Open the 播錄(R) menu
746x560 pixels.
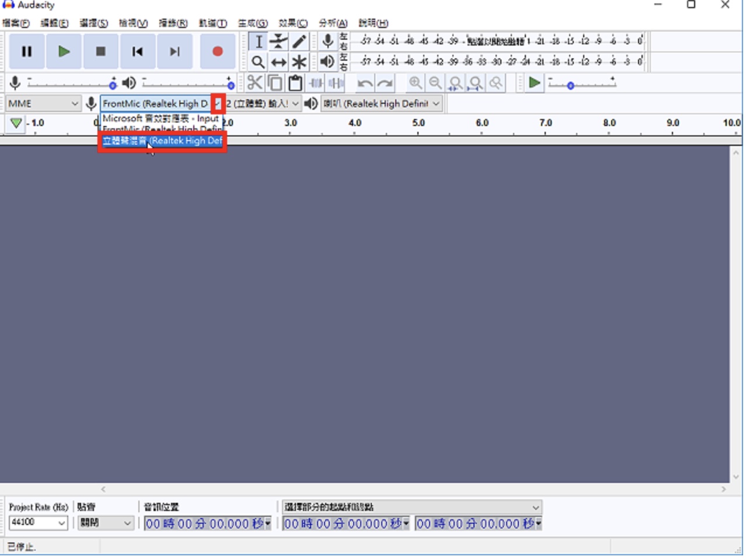[173, 23]
